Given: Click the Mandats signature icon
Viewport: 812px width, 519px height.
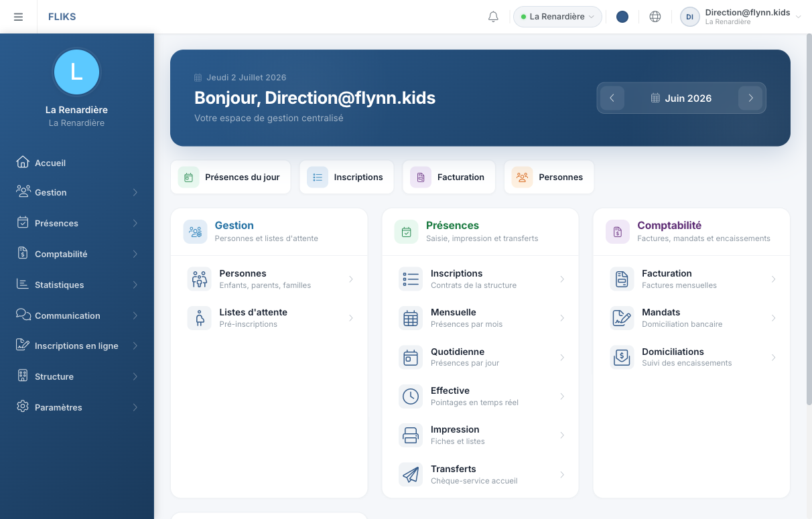Looking at the screenshot, I should click(x=622, y=318).
